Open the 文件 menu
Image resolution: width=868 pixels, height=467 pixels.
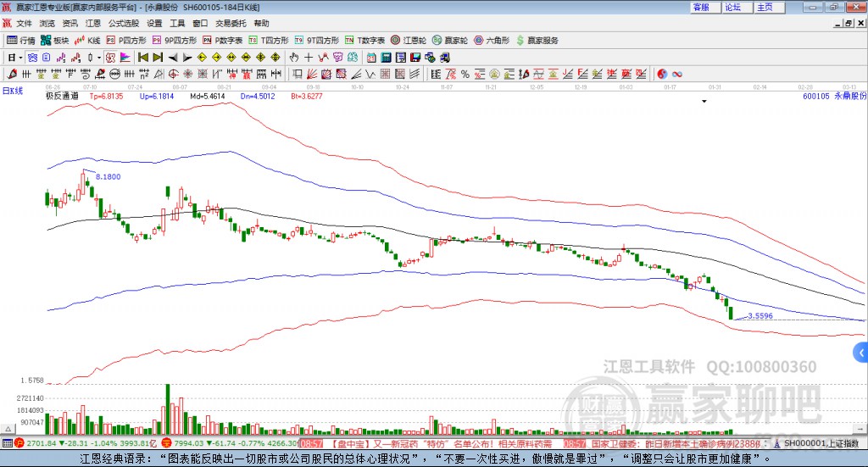(x=24, y=23)
